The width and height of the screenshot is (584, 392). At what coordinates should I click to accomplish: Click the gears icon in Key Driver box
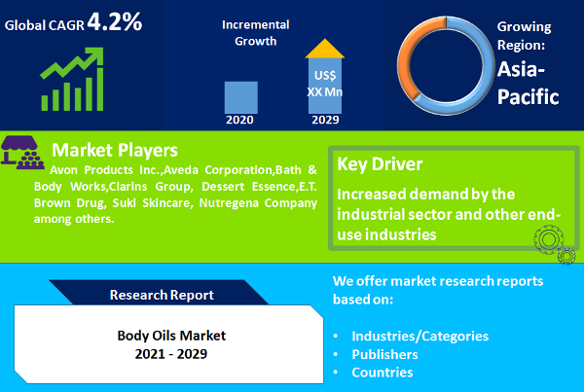click(555, 244)
